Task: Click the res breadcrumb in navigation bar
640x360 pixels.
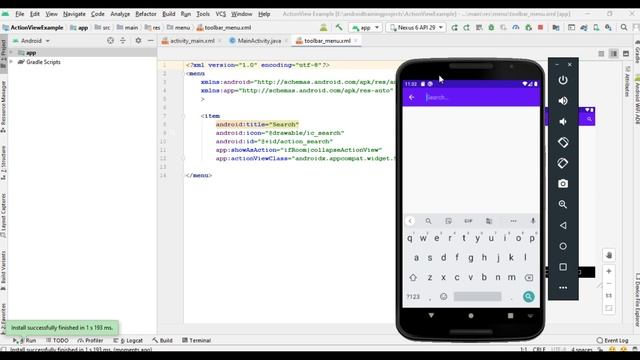Action: [x=153, y=28]
